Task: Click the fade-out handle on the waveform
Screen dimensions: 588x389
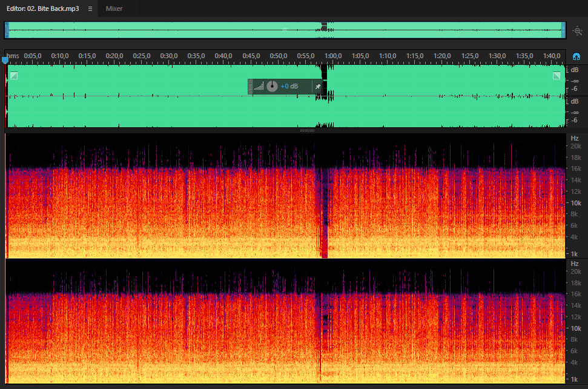Action: pyautogui.click(x=557, y=75)
